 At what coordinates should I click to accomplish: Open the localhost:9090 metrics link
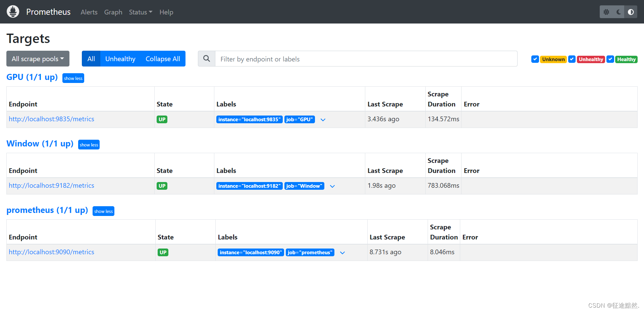coord(51,252)
